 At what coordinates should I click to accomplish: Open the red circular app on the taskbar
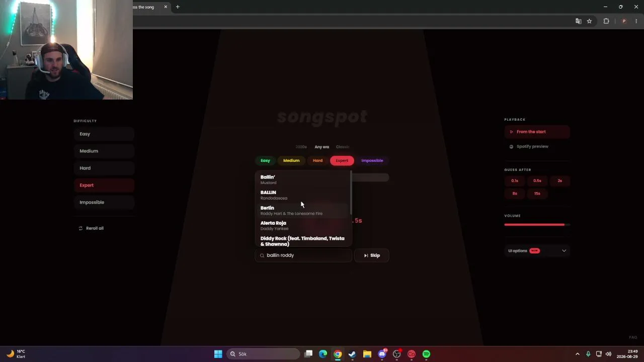(412, 354)
